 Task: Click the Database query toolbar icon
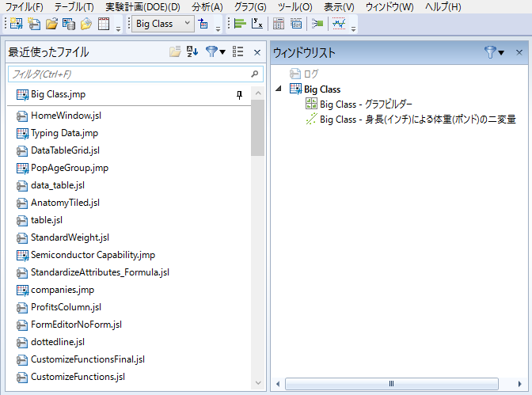(x=69, y=24)
